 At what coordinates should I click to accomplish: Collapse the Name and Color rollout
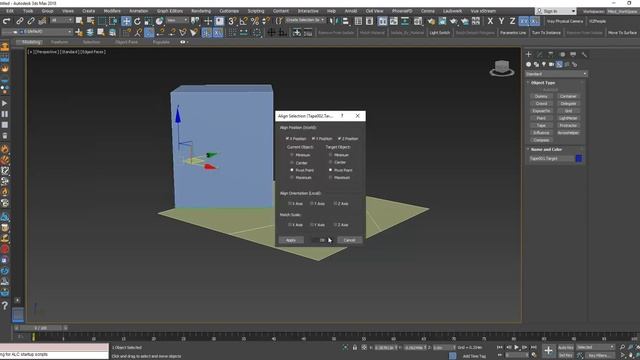tap(546, 149)
